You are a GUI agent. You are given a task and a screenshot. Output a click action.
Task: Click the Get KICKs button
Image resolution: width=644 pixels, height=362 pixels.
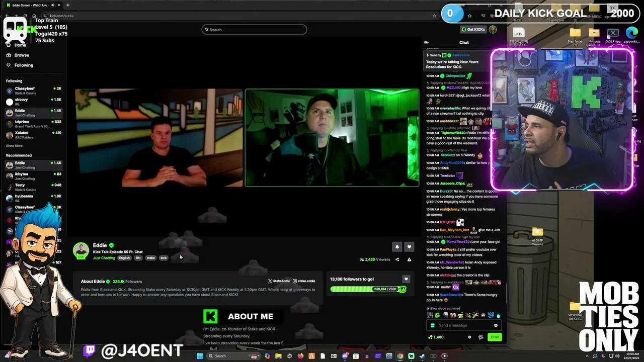coord(473,29)
